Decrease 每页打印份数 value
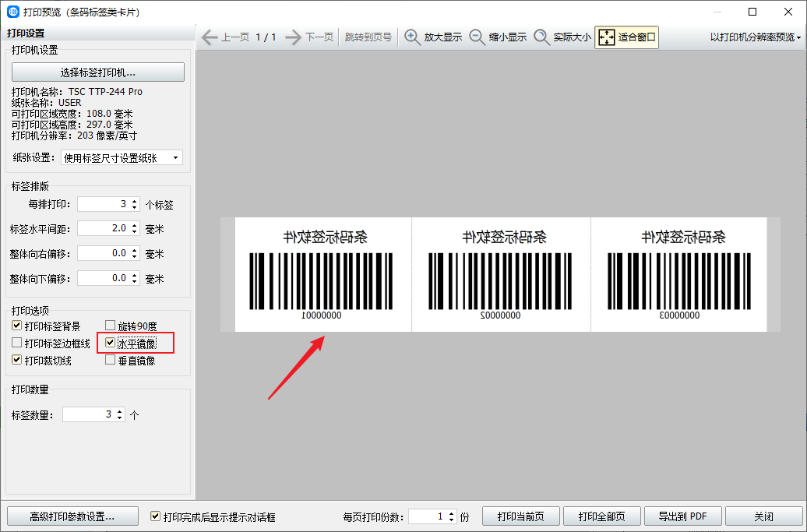Screen dimensions: 807x532 (451, 520)
